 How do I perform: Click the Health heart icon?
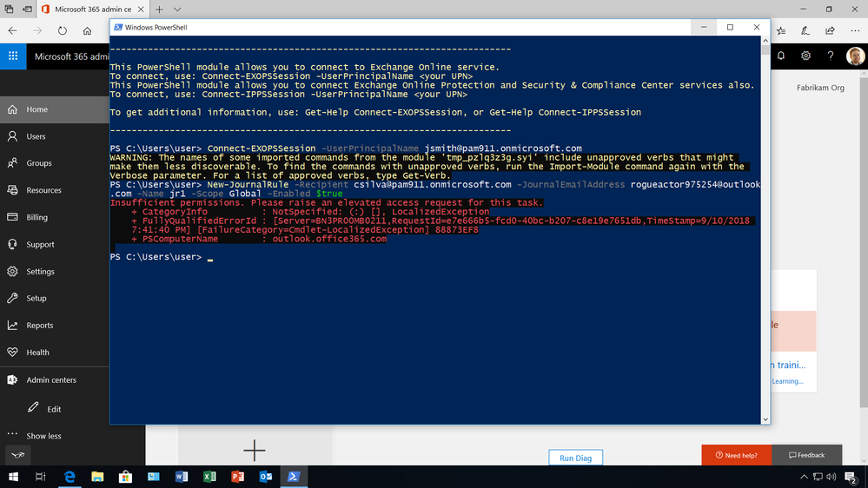click(12, 352)
